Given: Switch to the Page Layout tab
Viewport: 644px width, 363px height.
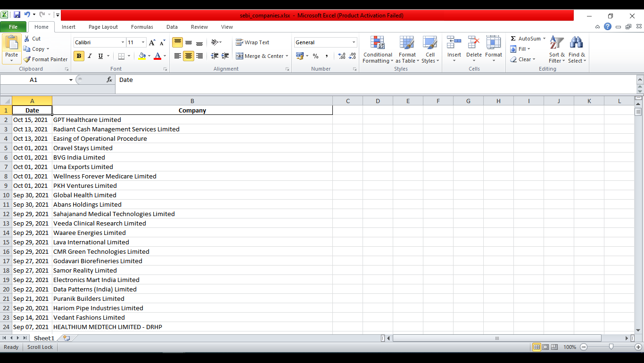Looking at the screenshot, I should tap(103, 27).
